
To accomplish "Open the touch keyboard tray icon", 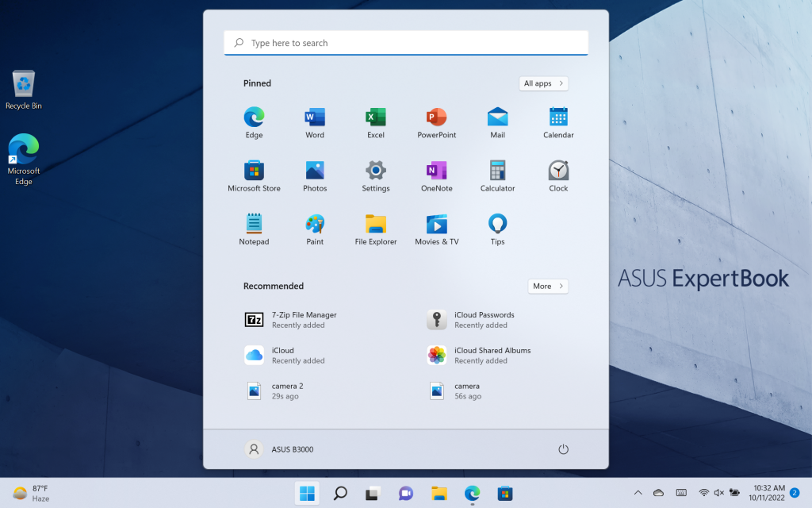I will [681, 493].
